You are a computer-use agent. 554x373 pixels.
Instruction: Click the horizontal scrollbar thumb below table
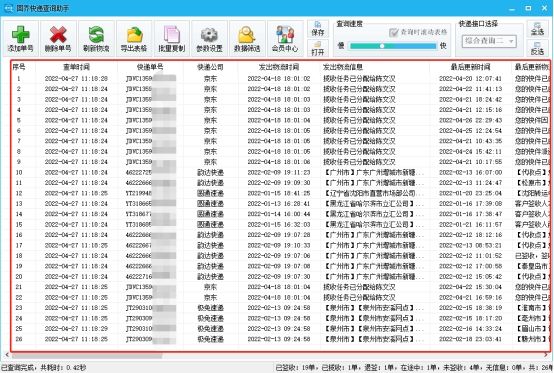pyautogui.click(x=87, y=355)
